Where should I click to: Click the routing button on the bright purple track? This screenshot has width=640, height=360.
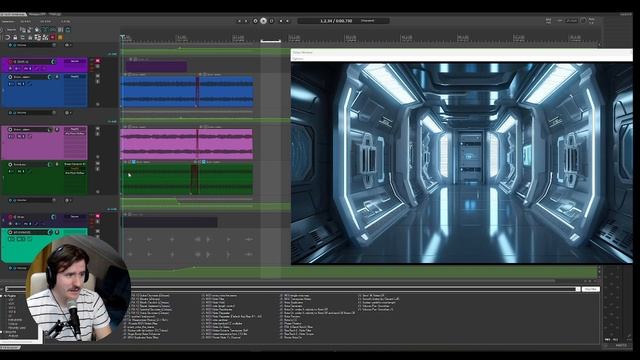coord(75,61)
